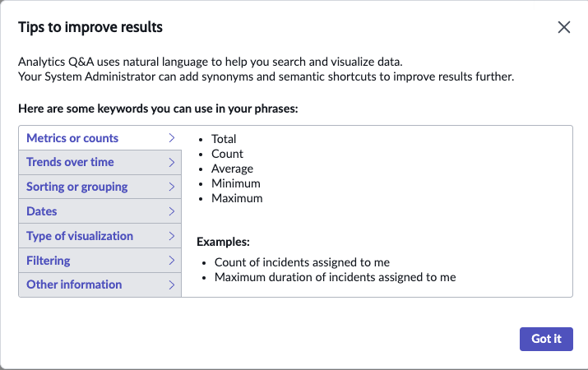Select the Filtering tab
The height and width of the screenshot is (370, 588).
(x=100, y=261)
